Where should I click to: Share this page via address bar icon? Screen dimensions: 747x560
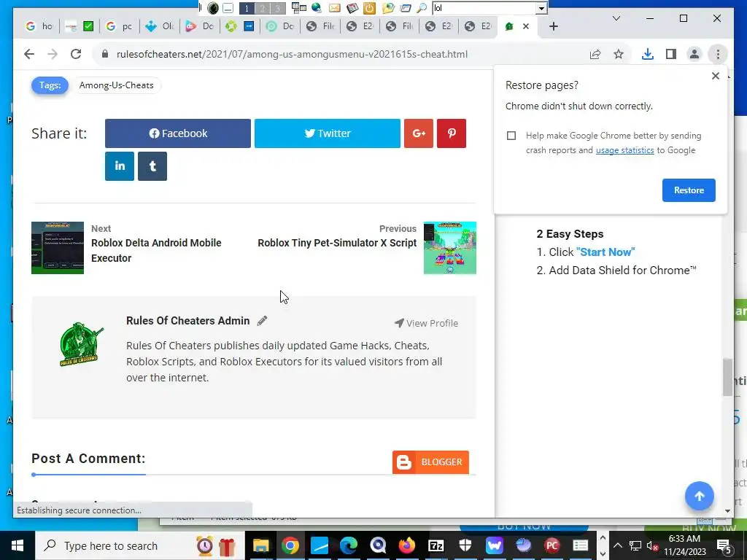coord(595,54)
